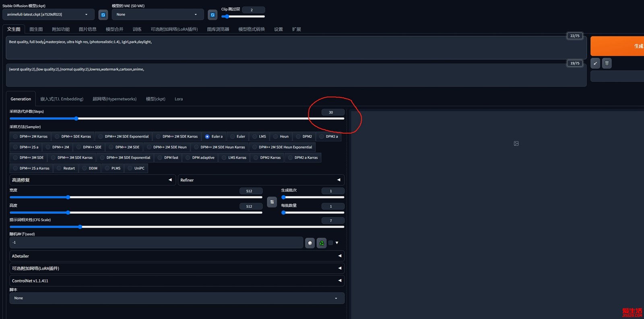Open the Lora sub-tab

[179, 99]
